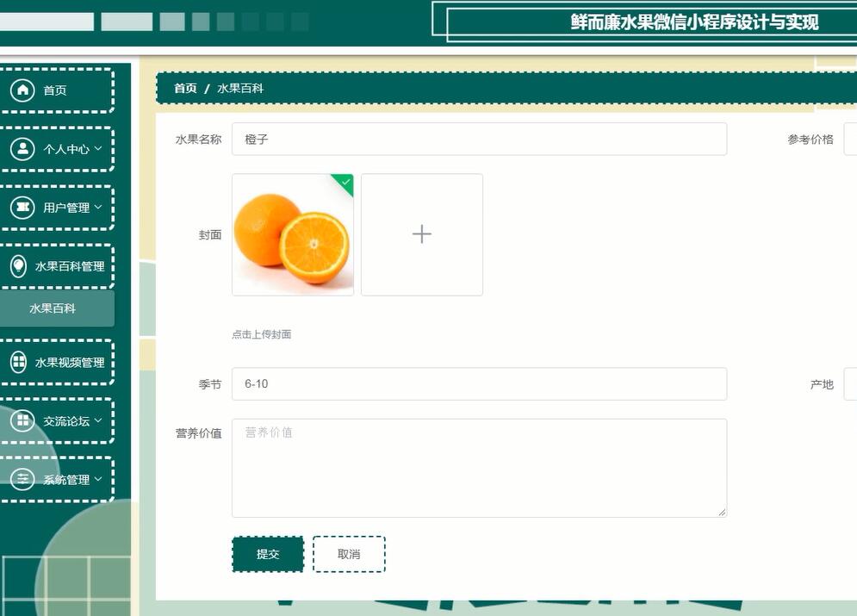The height and width of the screenshot is (616, 857).
Task: Click the 个人中心 person icon
Action: (22, 149)
